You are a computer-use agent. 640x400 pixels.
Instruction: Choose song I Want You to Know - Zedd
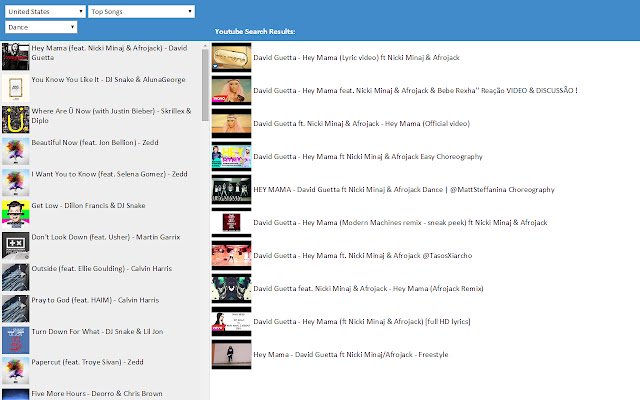pyautogui.click(x=109, y=174)
